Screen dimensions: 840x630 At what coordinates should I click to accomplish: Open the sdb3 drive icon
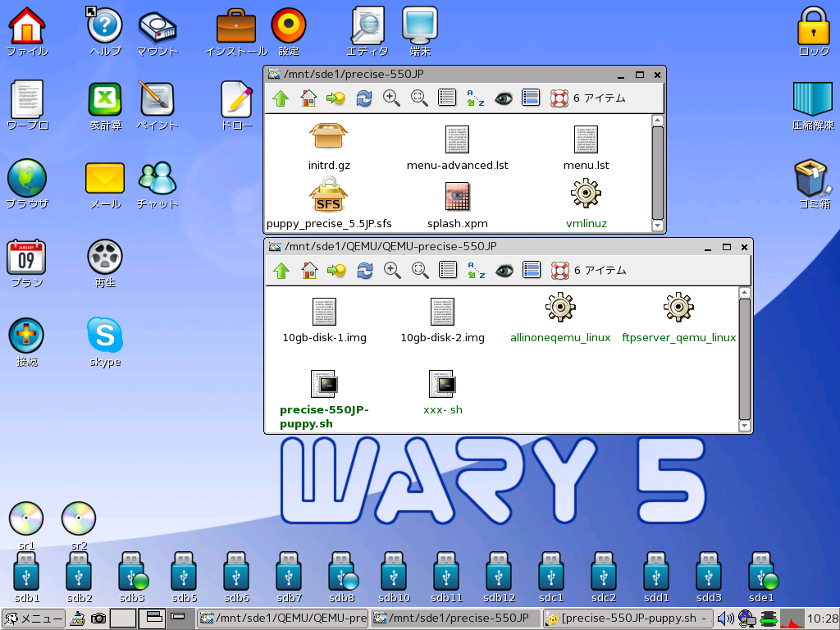point(132,577)
